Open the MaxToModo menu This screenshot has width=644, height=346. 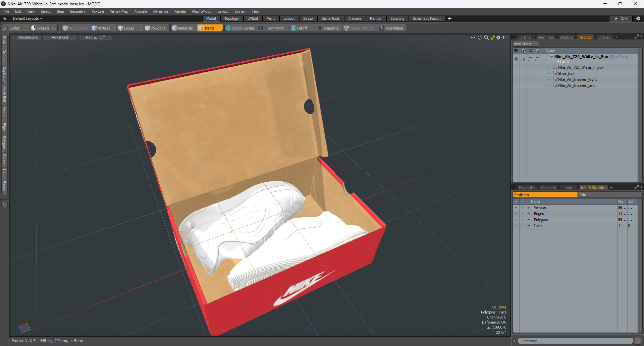coord(202,11)
